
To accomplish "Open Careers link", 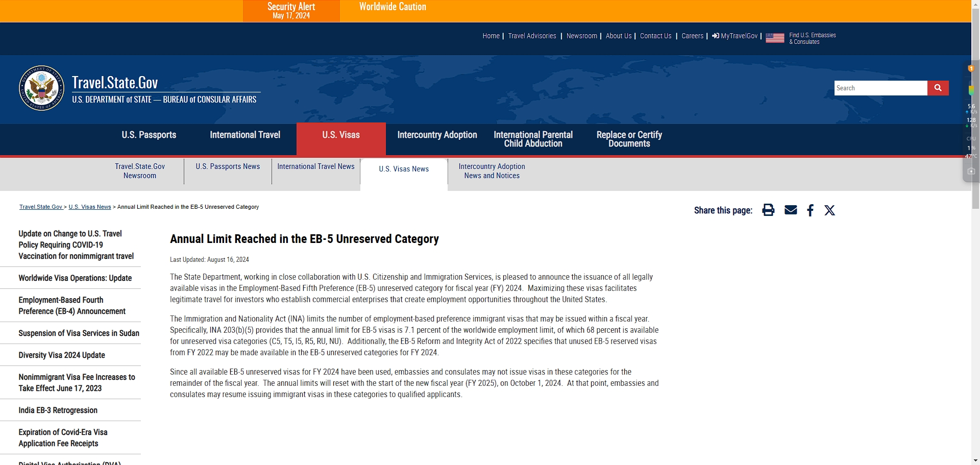I will point(692,36).
